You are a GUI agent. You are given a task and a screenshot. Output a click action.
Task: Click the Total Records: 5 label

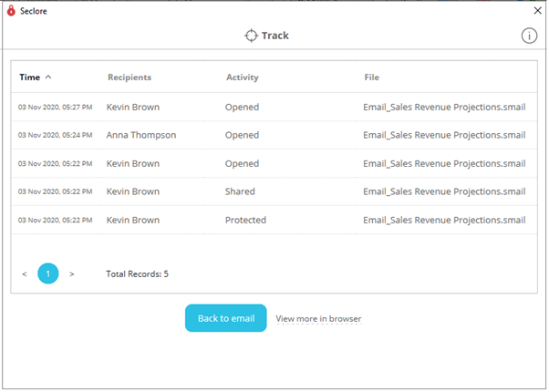click(x=137, y=274)
